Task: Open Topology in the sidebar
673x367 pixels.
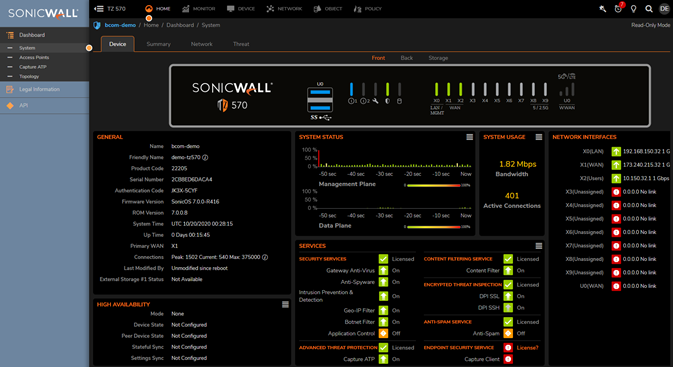Action: [x=29, y=76]
